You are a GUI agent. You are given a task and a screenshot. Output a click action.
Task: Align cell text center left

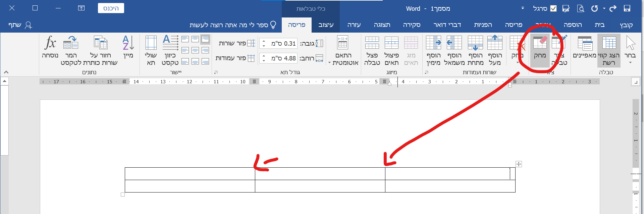point(185,50)
